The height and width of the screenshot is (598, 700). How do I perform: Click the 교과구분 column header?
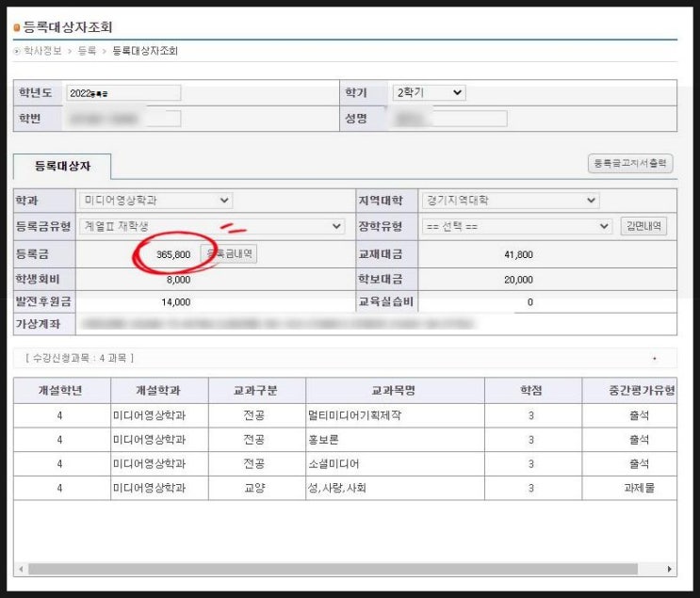(x=257, y=391)
